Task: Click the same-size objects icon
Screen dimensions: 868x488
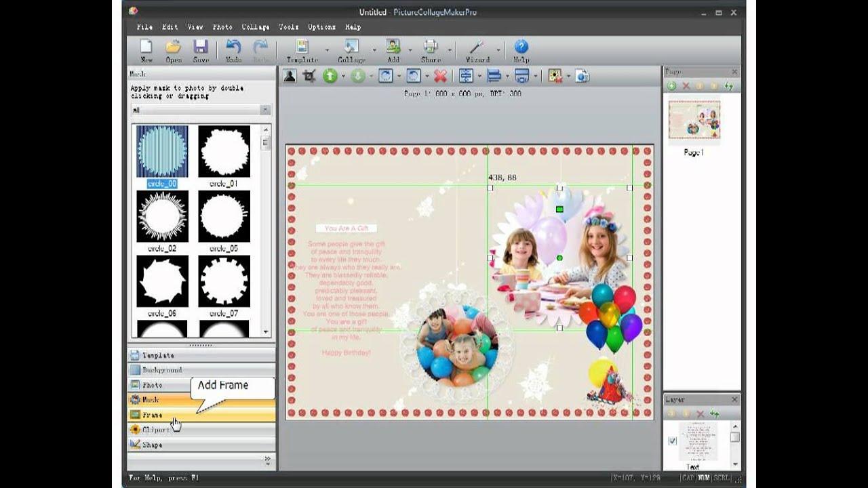Action: pyautogui.click(x=521, y=76)
